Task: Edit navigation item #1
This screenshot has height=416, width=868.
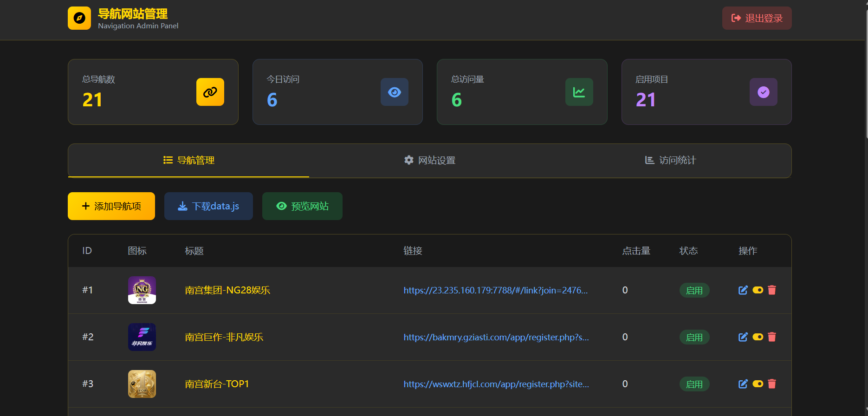Action: pyautogui.click(x=743, y=290)
